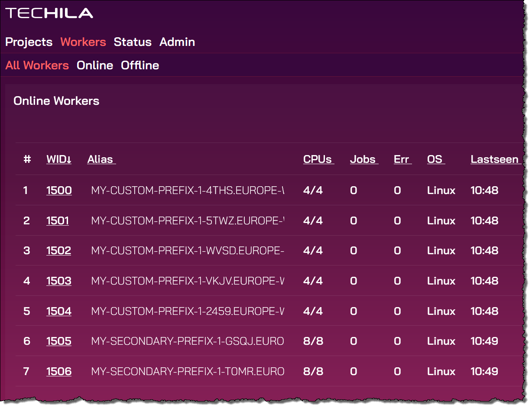The width and height of the screenshot is (532, 408).
Task: Open worker 1502 details
Action: pyautogui.click(x=58, y=251)
